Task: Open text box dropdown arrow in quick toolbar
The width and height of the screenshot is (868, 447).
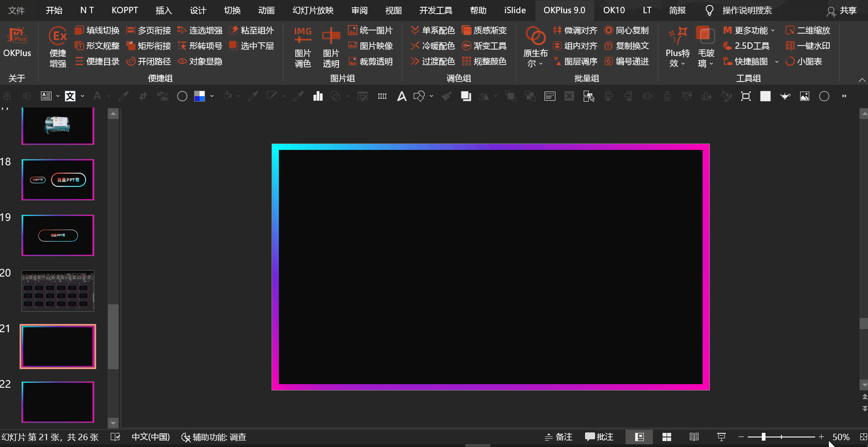Action: coord(58,96)
